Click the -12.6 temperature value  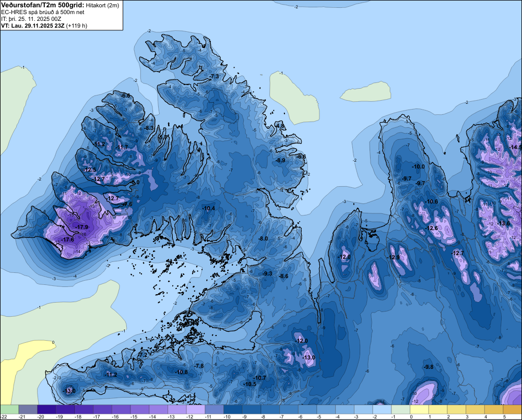tap(432, 228)
